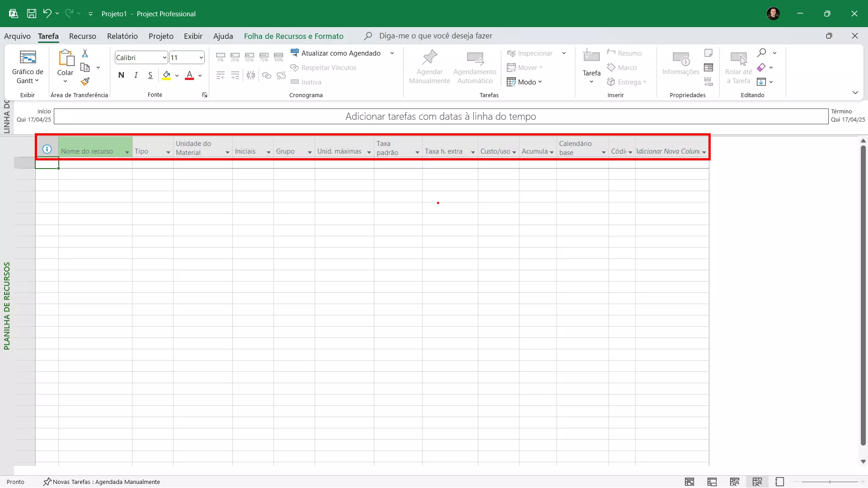Toggle underline formatting button S
The width and height of the screenshot is (868, 488).
pos(150,75)
